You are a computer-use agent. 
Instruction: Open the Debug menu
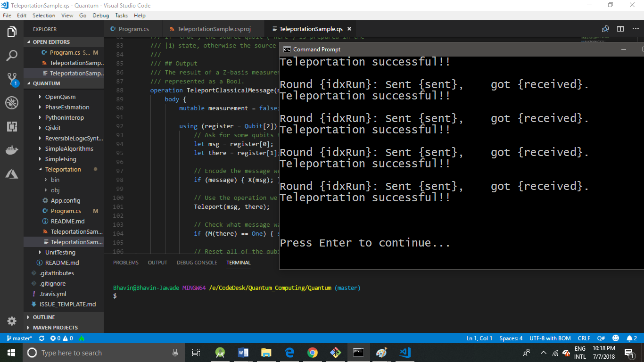[x=100, y=16]
